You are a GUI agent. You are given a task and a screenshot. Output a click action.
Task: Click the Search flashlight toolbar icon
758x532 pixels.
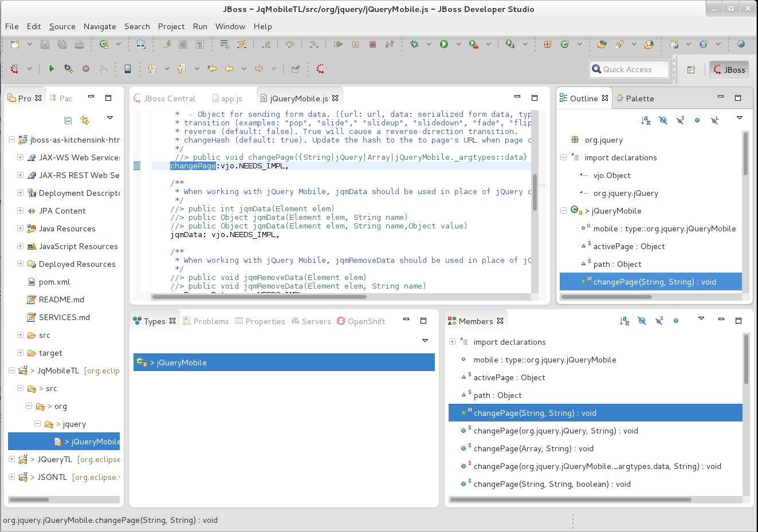pyautogui.click(x=619, y=44)
